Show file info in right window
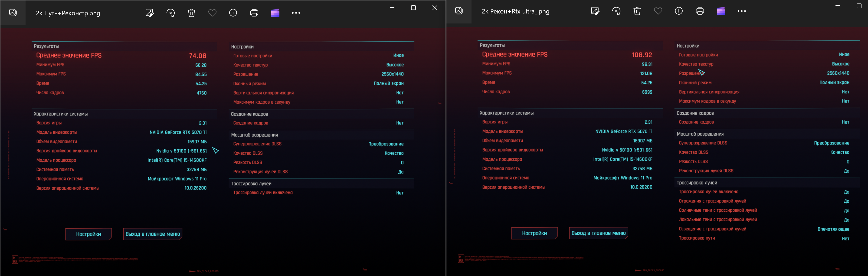 coord(679,11)
